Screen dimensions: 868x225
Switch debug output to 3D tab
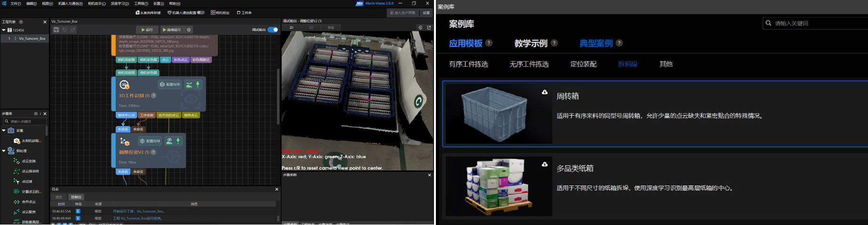(x=291, y=28)
